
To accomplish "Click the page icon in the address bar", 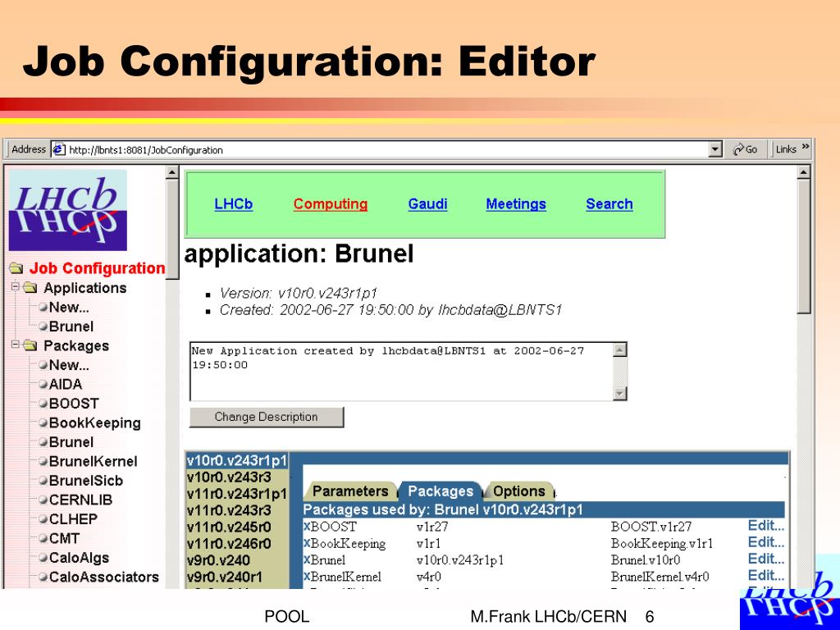I will coord(59,149).
